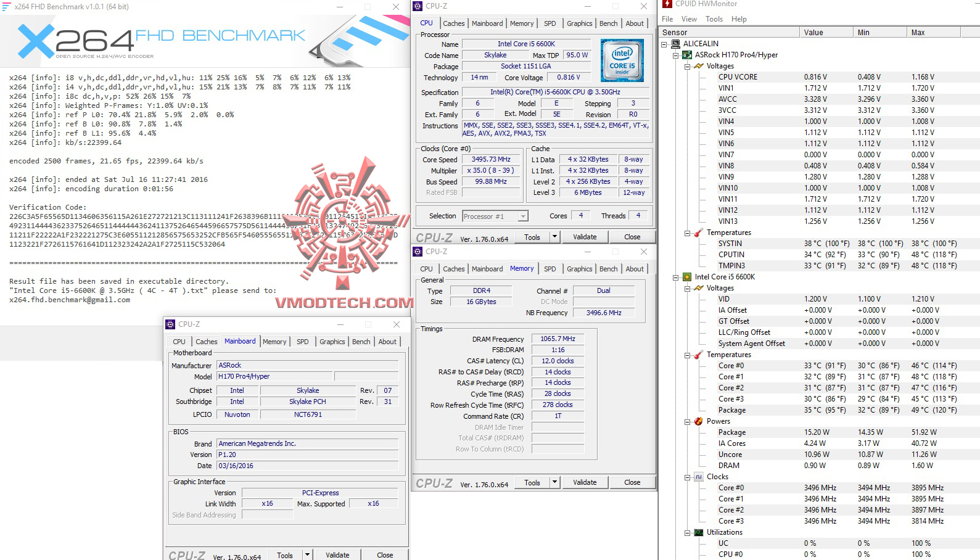The image size is (980, 560).
Task: Click the Value column header
Action: click(826, 33)
